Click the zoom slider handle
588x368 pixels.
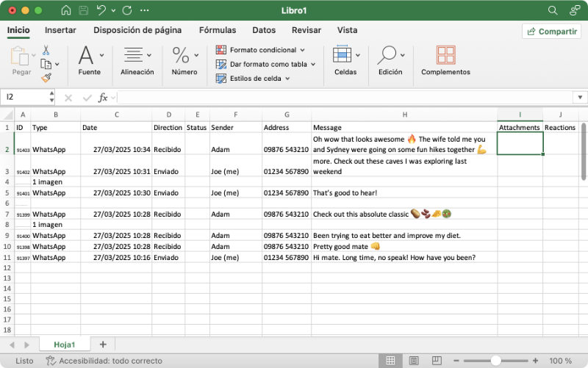(x=495, y=361)
